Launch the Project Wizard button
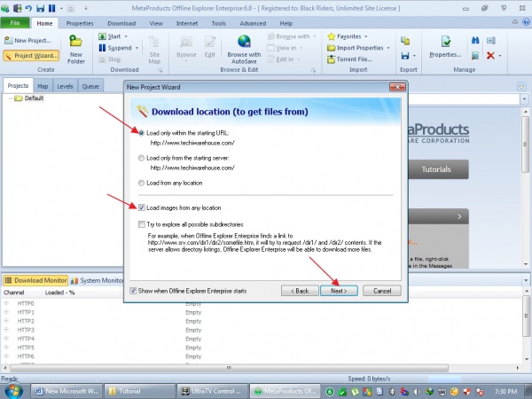Image resolution: width=532 pixels, height=399 pixels. coord(31,56)
